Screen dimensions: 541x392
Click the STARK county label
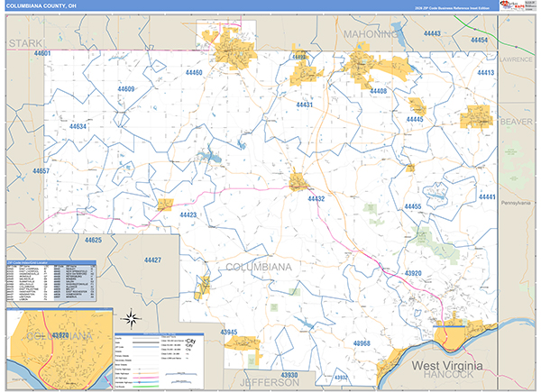click(x=25, y=42)
